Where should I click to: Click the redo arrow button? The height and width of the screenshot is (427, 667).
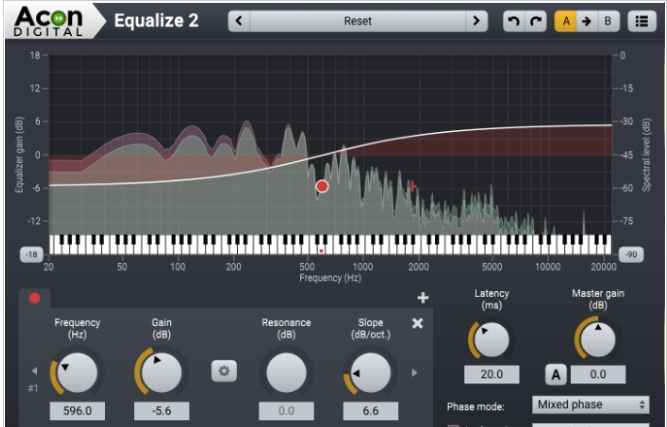(534, 20)
